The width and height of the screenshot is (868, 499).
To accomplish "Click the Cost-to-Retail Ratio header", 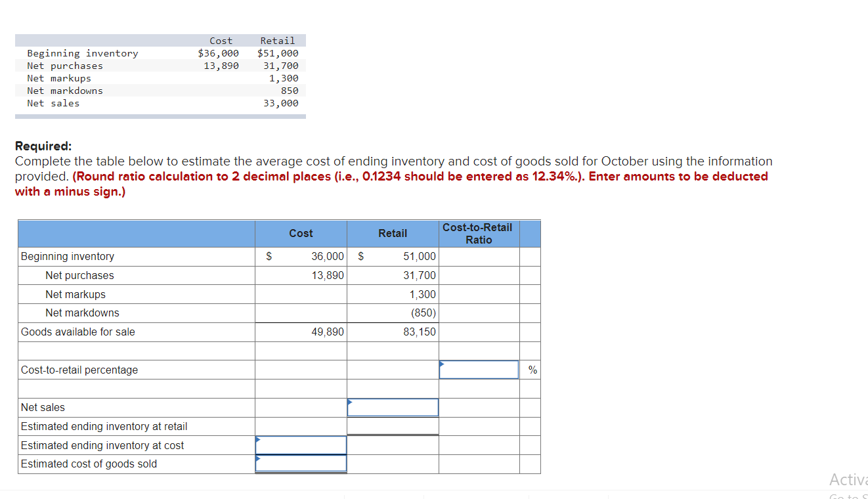I will tap(478, 233).
